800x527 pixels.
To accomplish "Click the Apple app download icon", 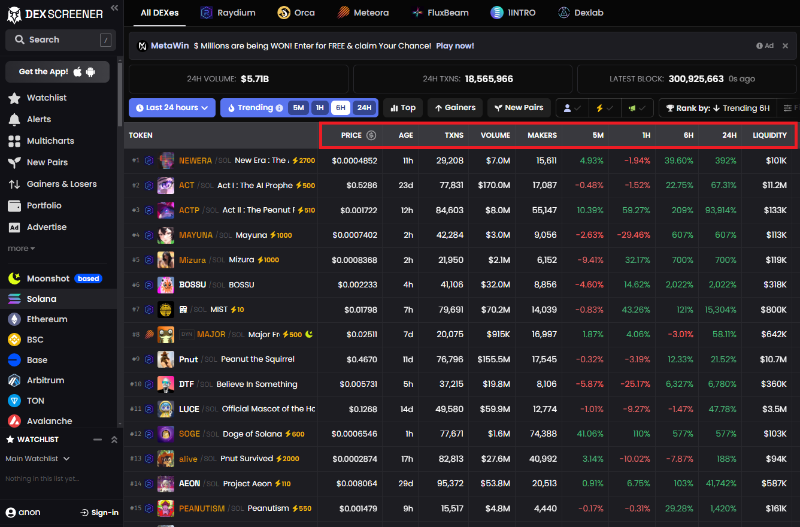I will point(78,71).
